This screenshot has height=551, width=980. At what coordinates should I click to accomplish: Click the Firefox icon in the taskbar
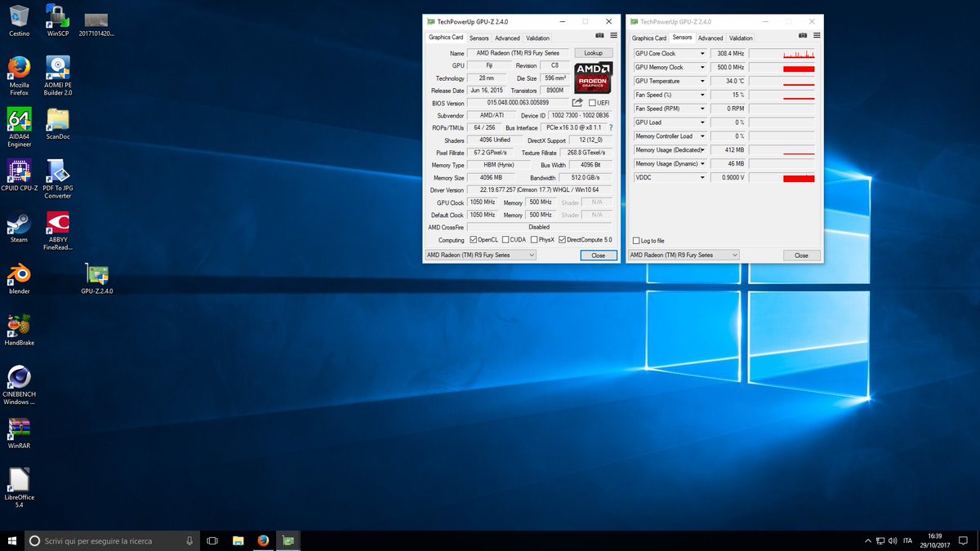tap(263, 540)
